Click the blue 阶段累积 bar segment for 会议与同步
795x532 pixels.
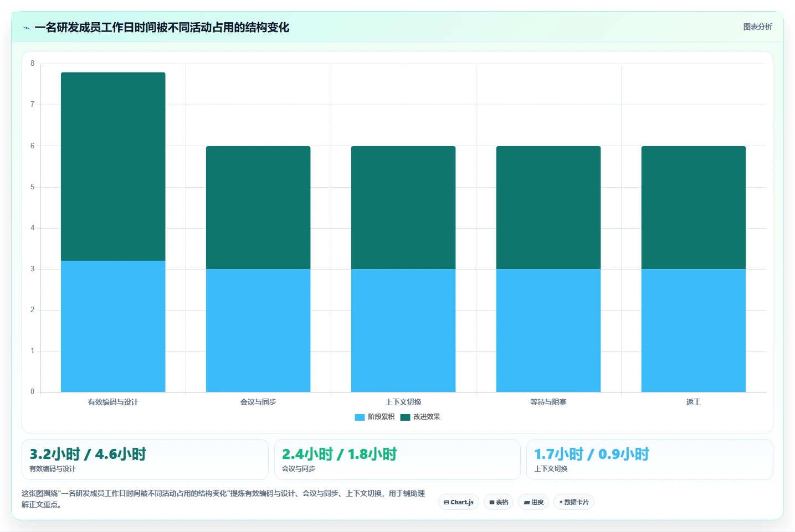(258, 330)
